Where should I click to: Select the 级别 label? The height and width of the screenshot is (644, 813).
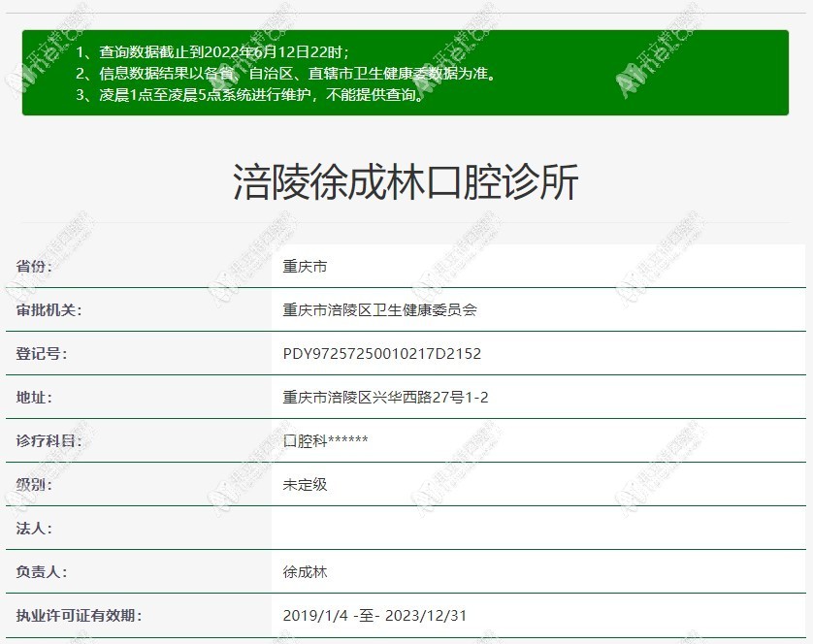click(x=34, y=484)
